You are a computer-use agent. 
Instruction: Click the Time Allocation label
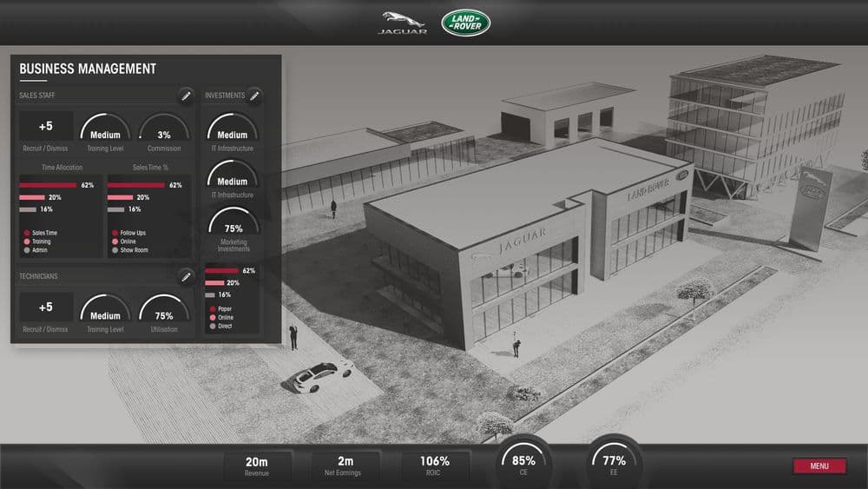click(x=62, y=168)
